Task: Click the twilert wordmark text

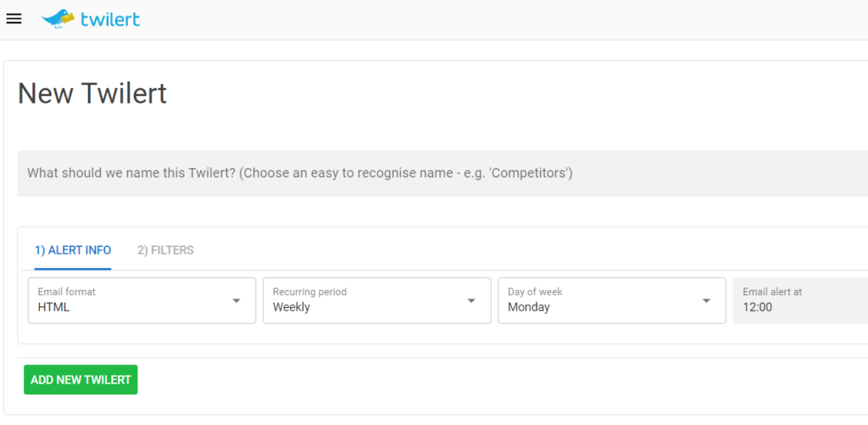Action: (x=110, y=20)
